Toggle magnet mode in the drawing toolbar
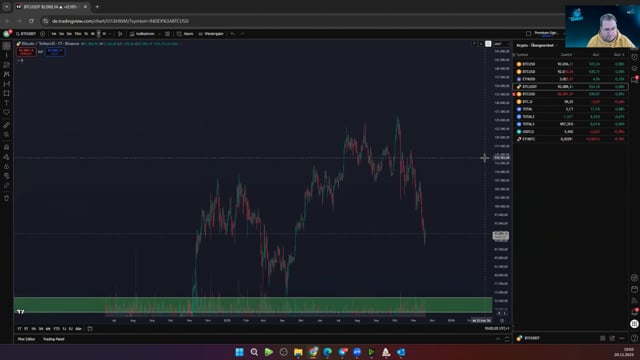 [7, 147]
